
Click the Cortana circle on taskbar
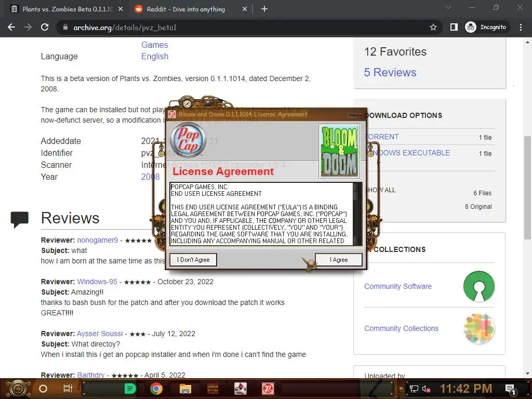tap(43, 389)
